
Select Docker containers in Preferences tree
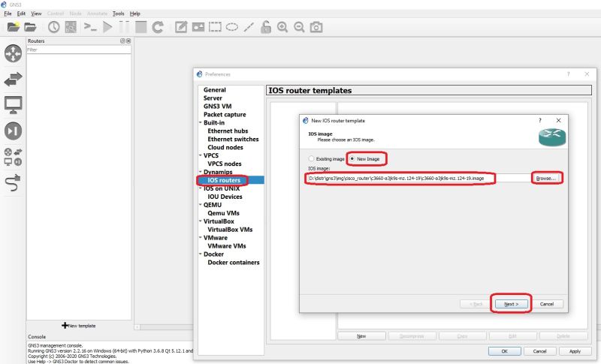[234, 263]
